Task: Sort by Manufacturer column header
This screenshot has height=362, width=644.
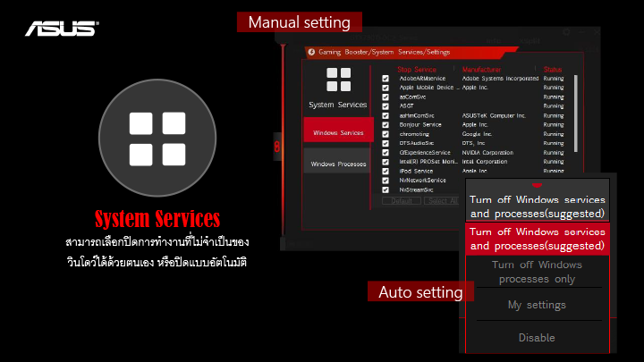Action: [x=481, y=70]
